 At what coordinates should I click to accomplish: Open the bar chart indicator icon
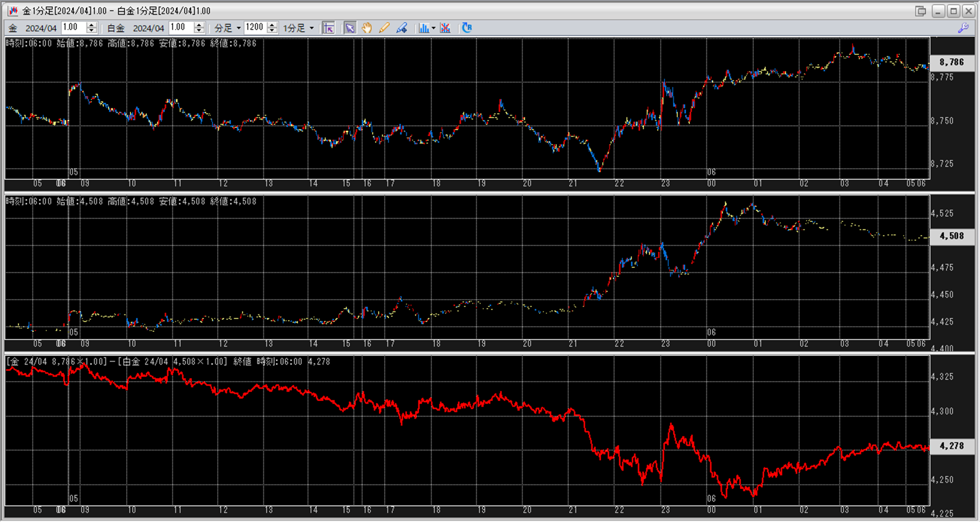423,28
